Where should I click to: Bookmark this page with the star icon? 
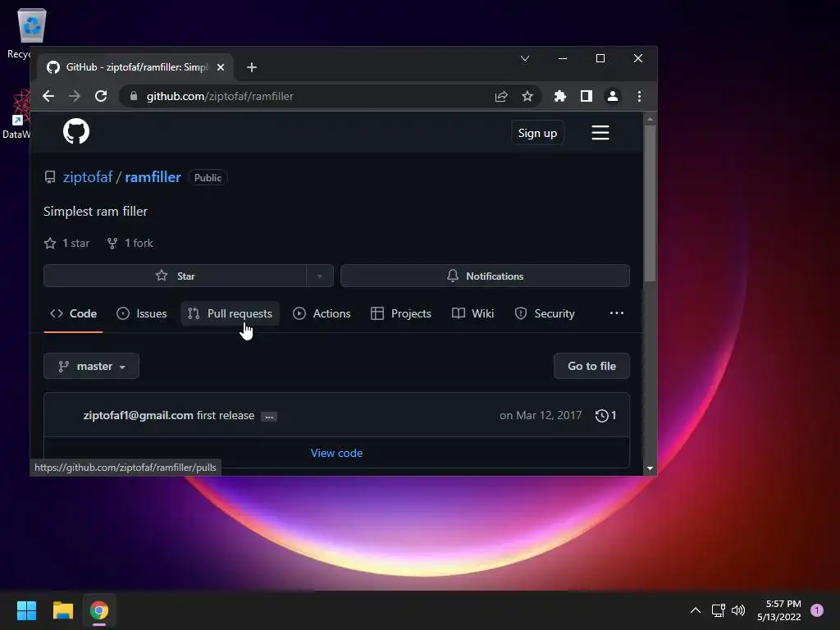click(527, 97)
